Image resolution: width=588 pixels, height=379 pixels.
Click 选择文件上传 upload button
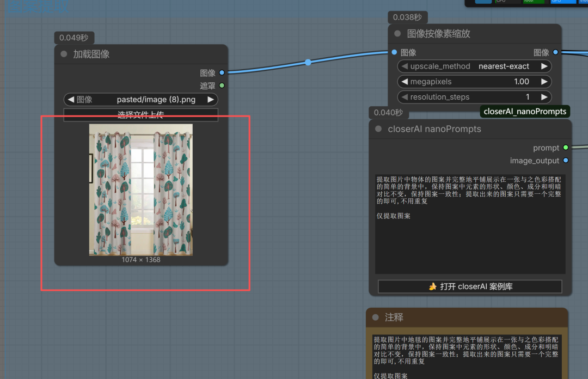pos(141,115)
